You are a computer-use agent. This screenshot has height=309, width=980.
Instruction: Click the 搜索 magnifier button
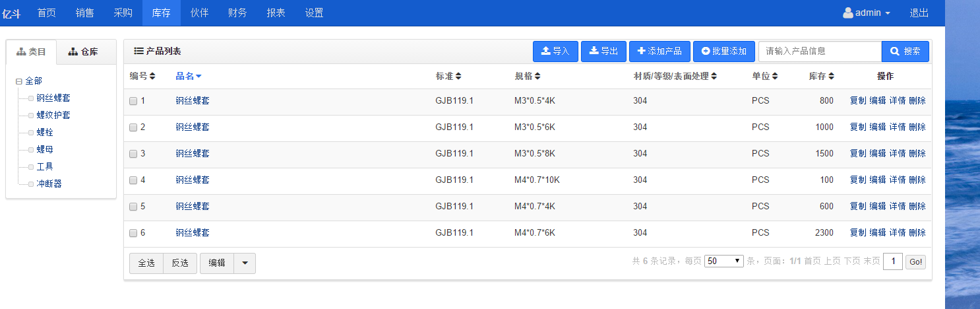pyautogui.click(x=905, y=51)
